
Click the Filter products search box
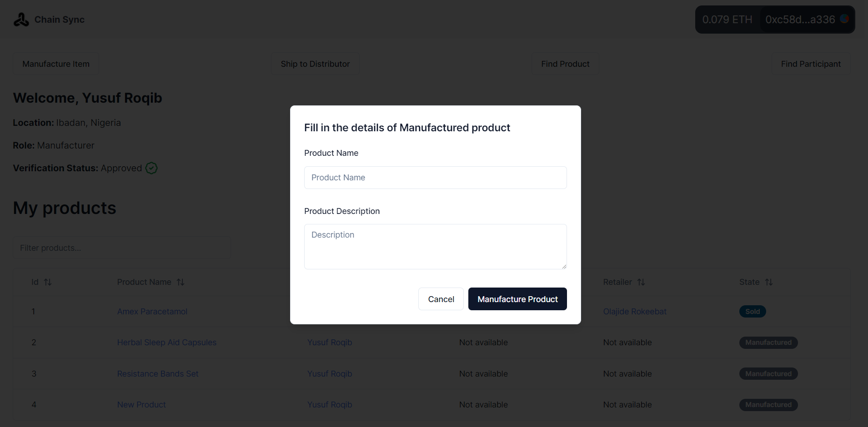[122, 248]
